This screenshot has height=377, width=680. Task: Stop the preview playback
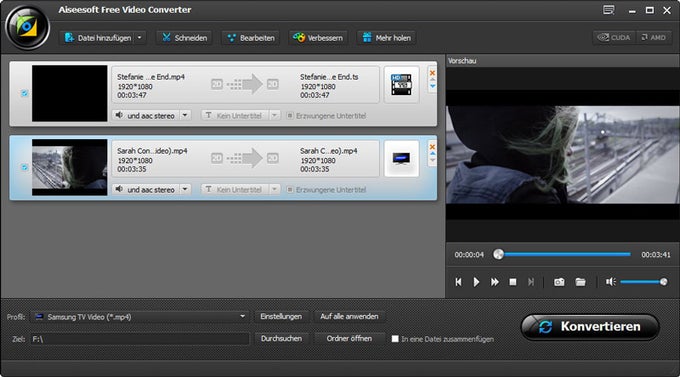coord(513,282)
